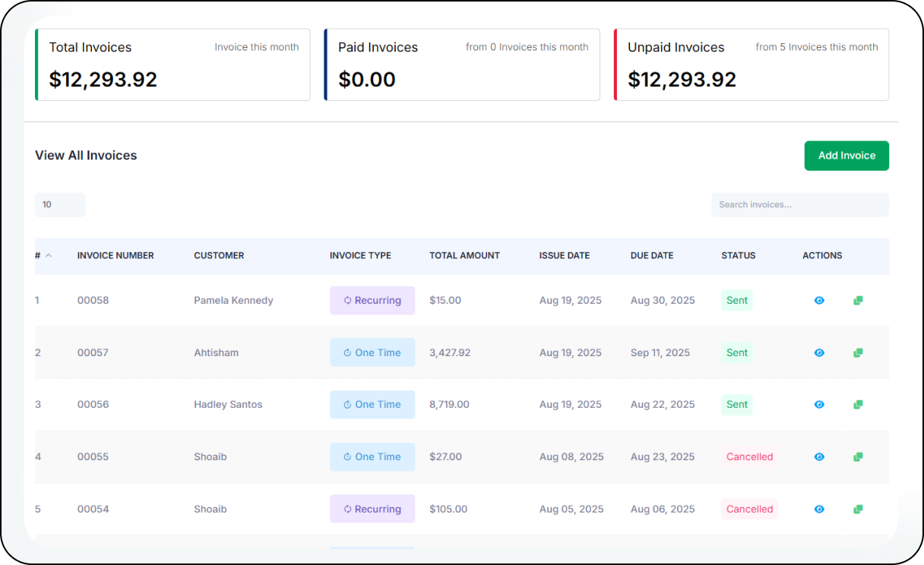The image size is (924, 565).
Task: Sort by the Invoice Number column header
Action: pyautogui.click(x=115, y=256)
